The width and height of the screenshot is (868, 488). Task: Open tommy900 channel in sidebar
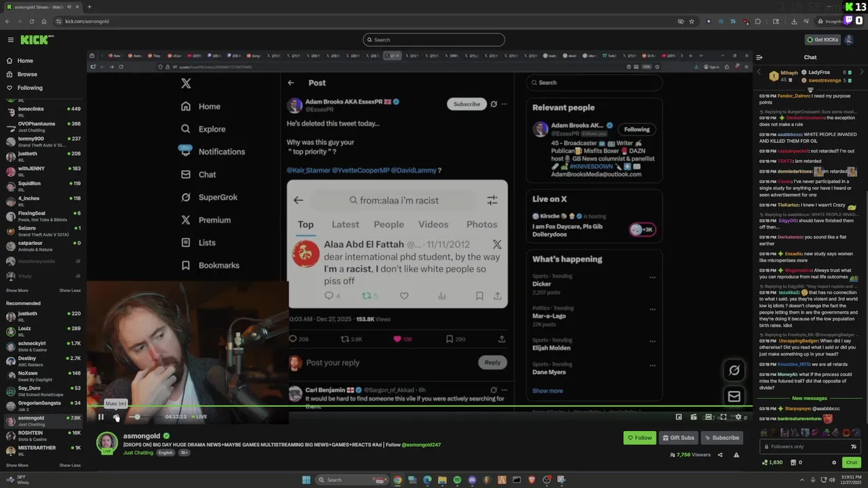tap(43, 141)
